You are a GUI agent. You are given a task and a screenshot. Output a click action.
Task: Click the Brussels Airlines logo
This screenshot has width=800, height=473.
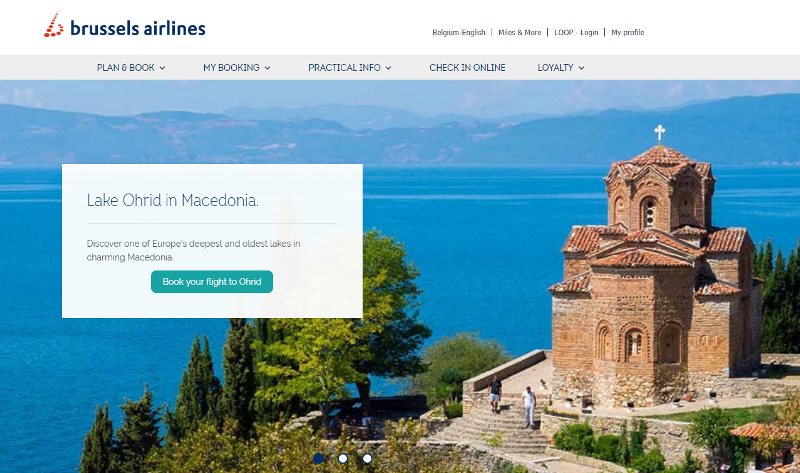[x=124, y=26]
